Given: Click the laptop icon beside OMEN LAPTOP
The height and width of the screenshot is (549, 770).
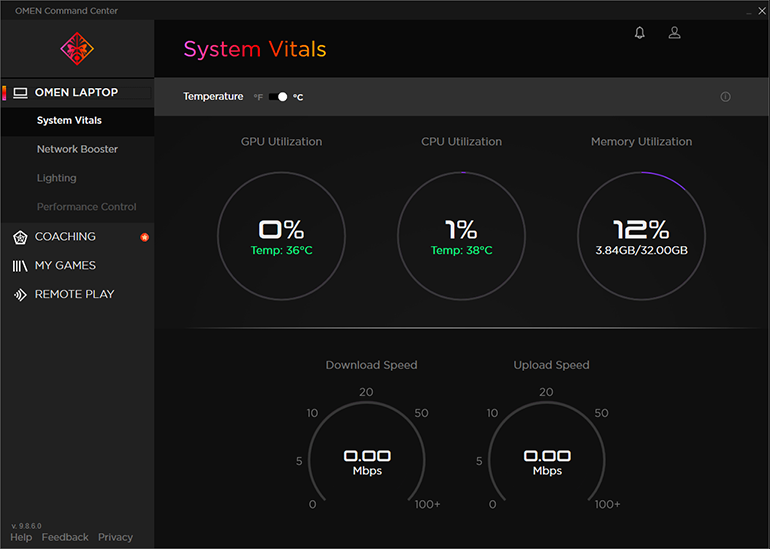Looking at the screenshot, I should [20, 93].
